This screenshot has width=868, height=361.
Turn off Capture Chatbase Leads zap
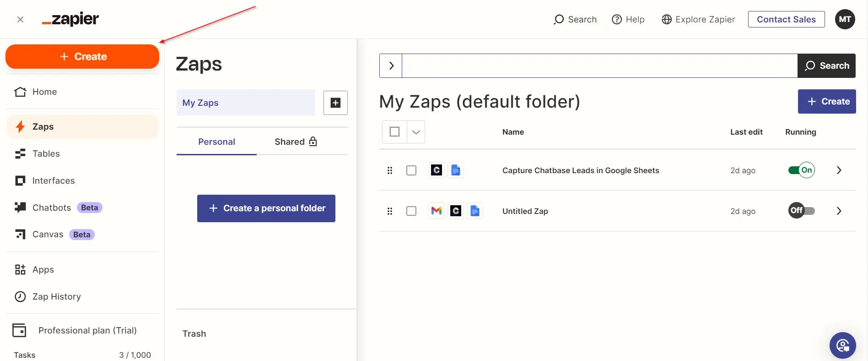coord(801,170)
